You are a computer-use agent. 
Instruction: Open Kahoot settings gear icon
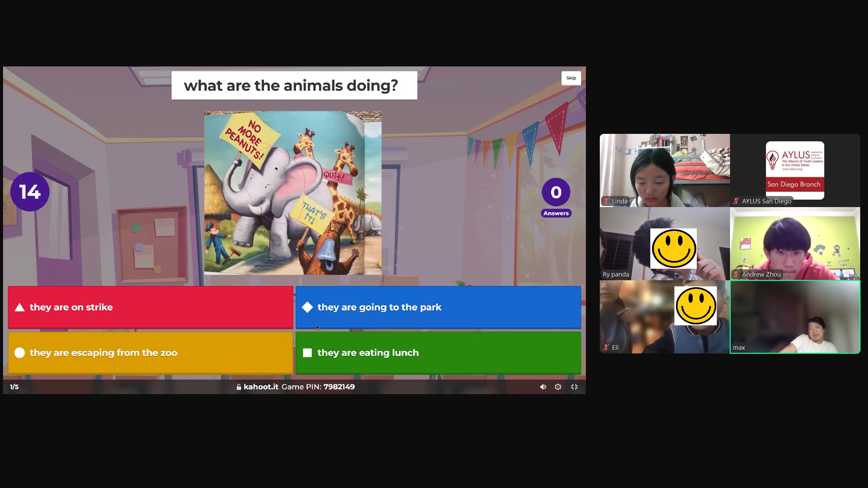(x=558, y=387)
